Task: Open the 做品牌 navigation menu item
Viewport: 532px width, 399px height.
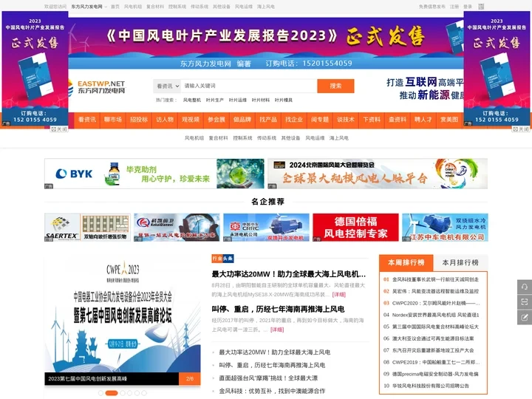Action: coord(242,120)
